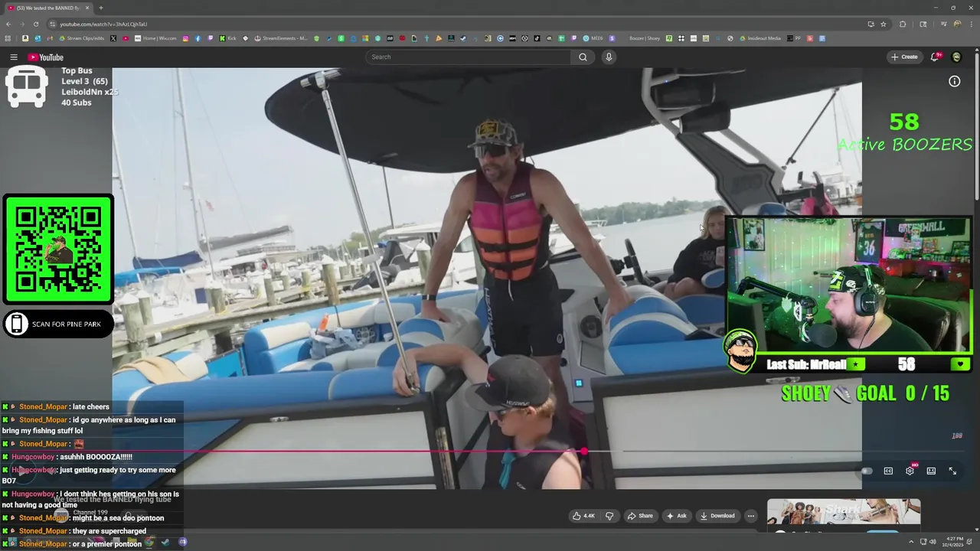Click the browser address bar URL
The image size is (980, 551).
pyautogui.click(x=103, y=24)
